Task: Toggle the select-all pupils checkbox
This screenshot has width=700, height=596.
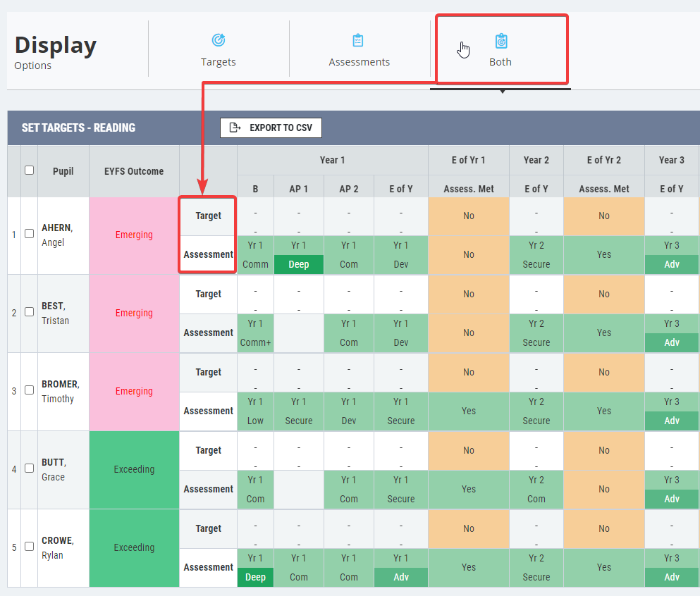Action: coord(29,170)
